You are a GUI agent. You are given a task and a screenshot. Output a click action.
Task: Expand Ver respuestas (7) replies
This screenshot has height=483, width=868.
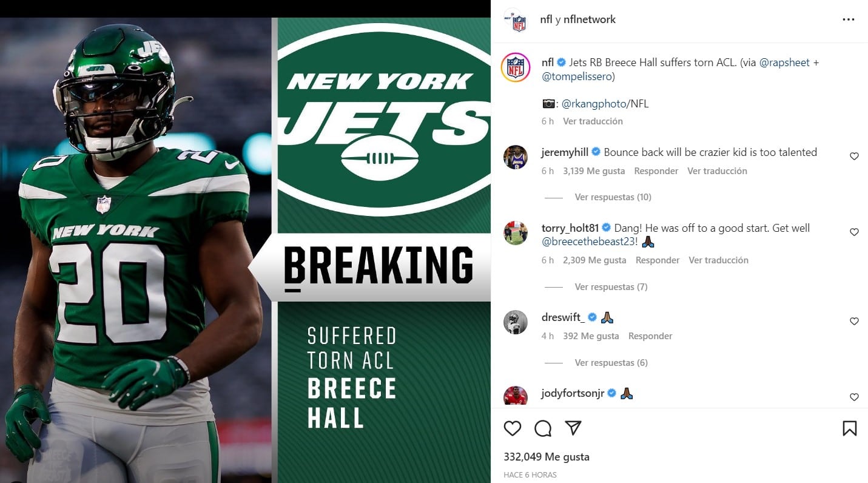(611, 287)
